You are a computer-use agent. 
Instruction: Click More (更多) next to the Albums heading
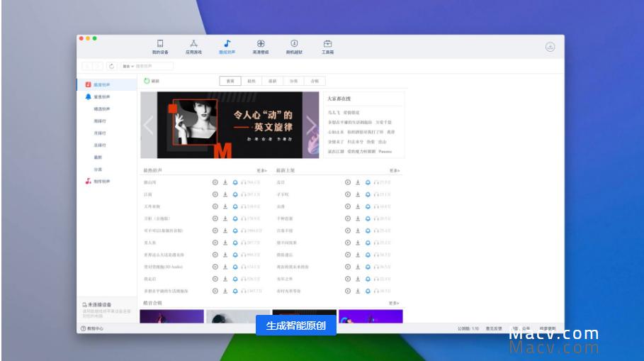pos(394,303)
